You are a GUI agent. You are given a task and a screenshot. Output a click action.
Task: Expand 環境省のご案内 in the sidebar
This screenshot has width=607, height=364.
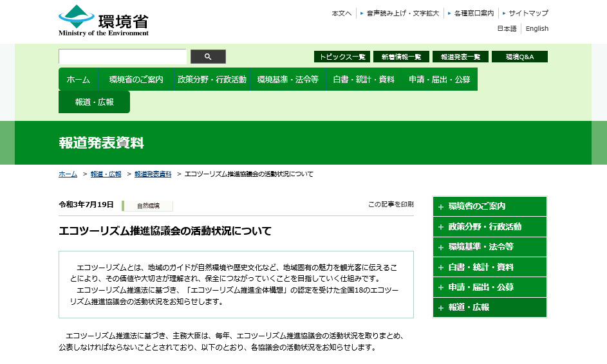pyautogui.click(x=489, y=206)
